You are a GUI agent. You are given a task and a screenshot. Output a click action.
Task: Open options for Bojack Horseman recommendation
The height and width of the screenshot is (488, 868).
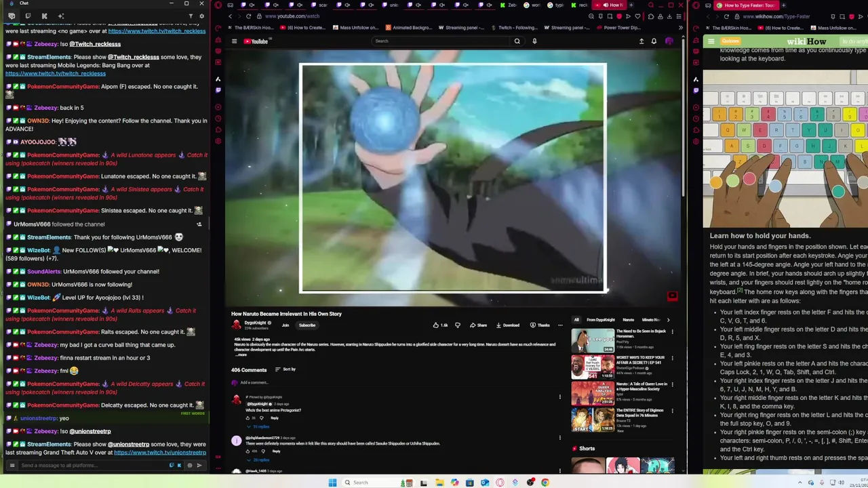click(672, 331)
